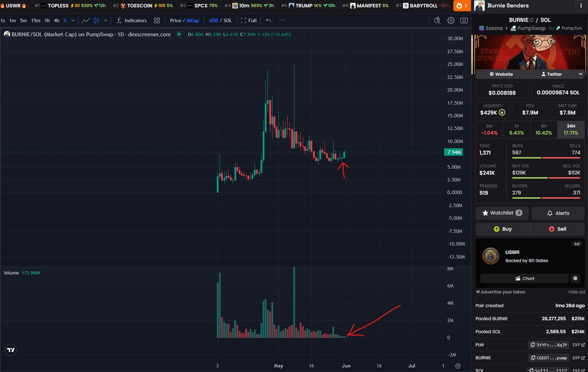Screen dimensions: 588x372
Task: Copy the Pair address 5tYFv...XqJP
Action: (x=549, y=345)
